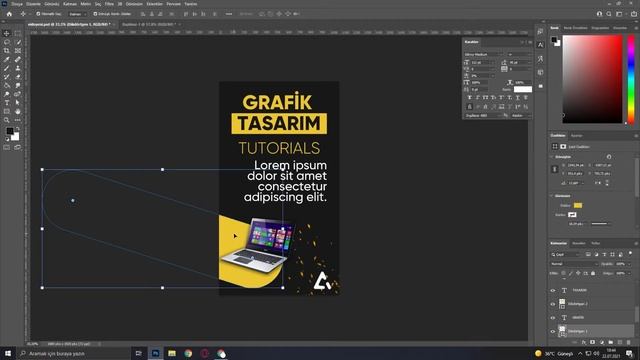Open the Pencere menu

click(173, 4)
